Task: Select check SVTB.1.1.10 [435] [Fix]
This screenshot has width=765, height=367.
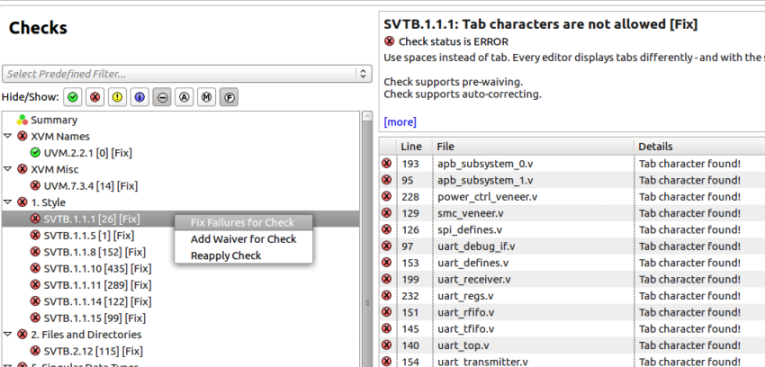Action: pos(98,268)
